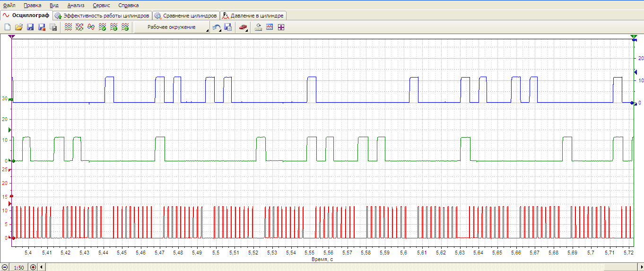Open the Правка menu
The height and width of the screenshot is (271, 644).
coord(32,5)
